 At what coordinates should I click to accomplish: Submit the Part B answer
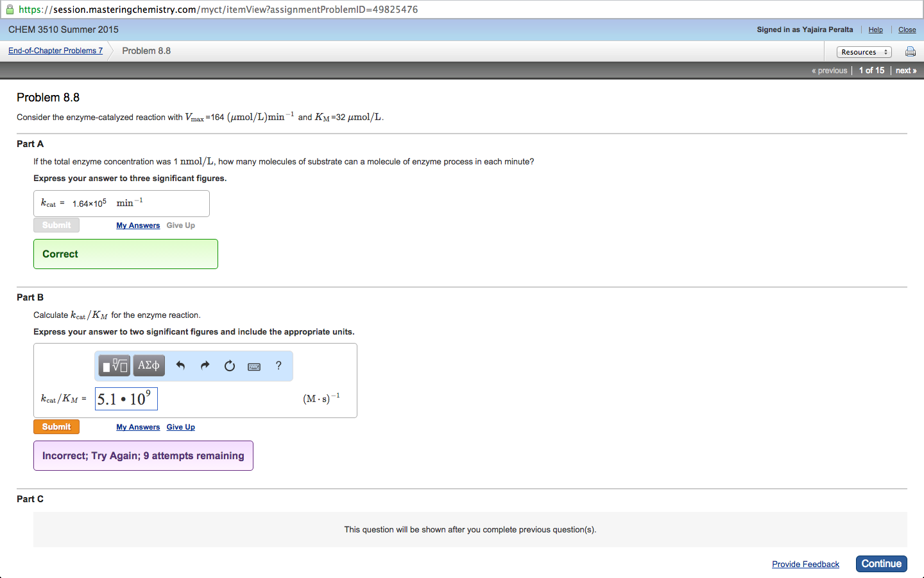click(x=56, y=426)
